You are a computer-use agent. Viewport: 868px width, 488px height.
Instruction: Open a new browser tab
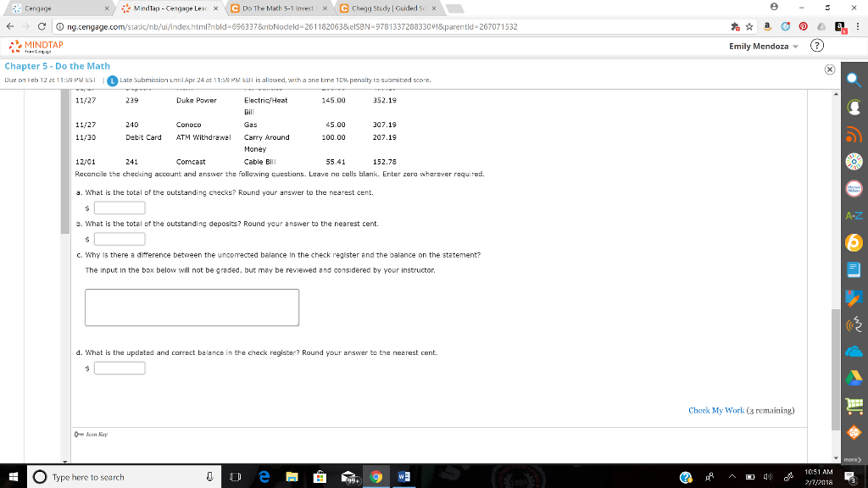pyautogui.click(x=454, y=8)
